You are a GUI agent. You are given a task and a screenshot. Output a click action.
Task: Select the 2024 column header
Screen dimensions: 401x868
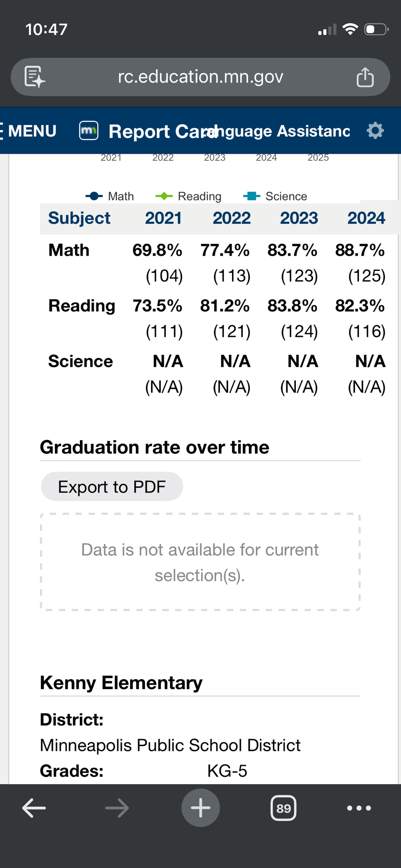366,218
